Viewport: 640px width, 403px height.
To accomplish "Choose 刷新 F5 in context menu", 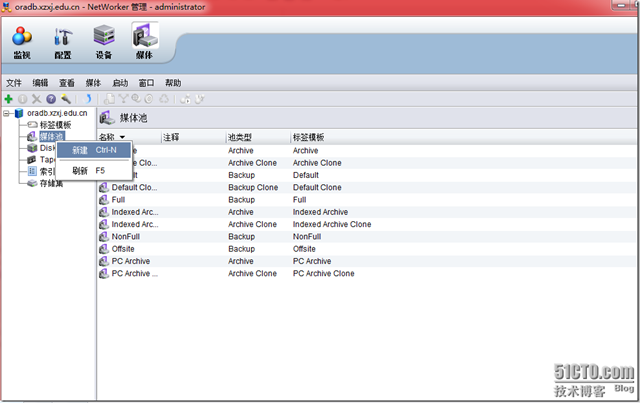I will coord(94,171).
